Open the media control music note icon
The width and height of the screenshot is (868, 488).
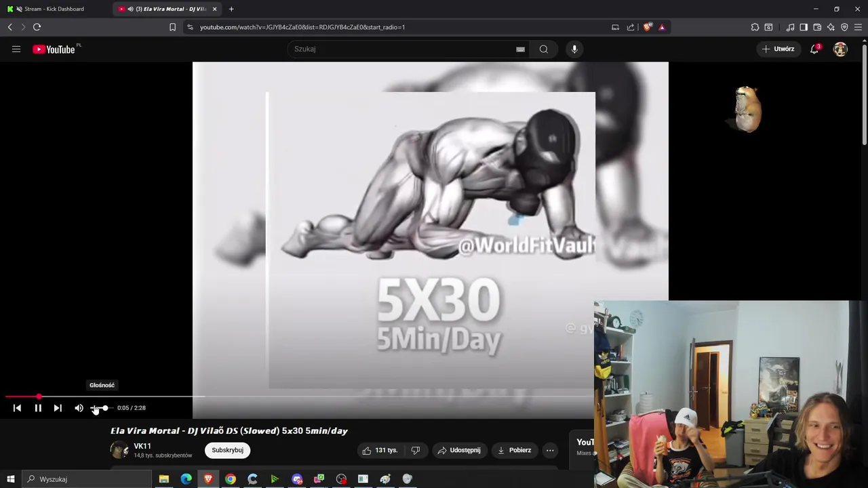pyautogui.click(x=790, y=27)
